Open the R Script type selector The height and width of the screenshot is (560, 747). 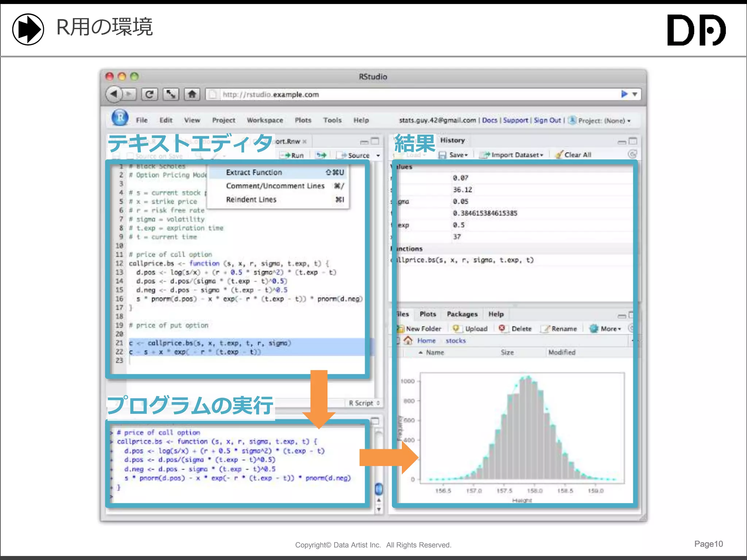tap(364, 403)
